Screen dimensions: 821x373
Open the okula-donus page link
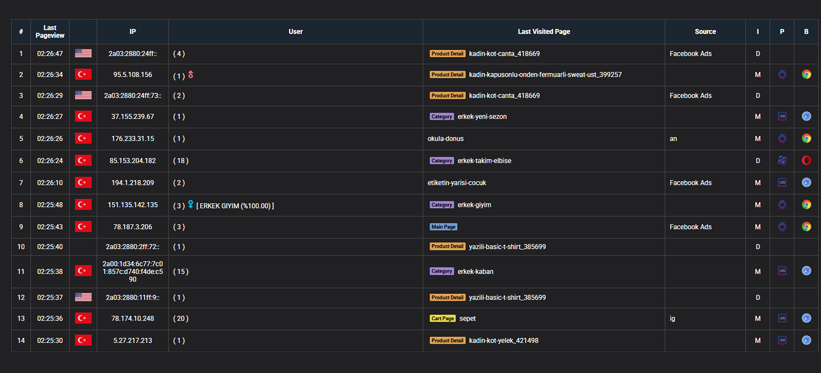click(x=446, y=139)
